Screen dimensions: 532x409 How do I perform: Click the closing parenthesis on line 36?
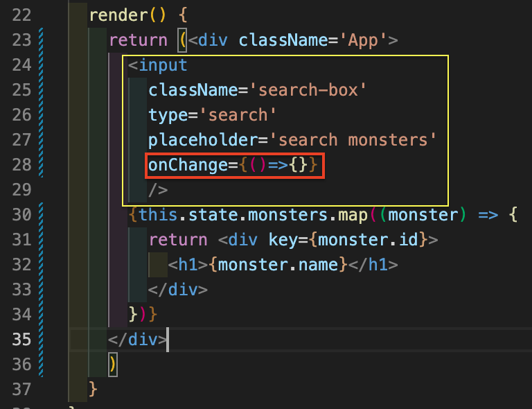tap(113, 365)
